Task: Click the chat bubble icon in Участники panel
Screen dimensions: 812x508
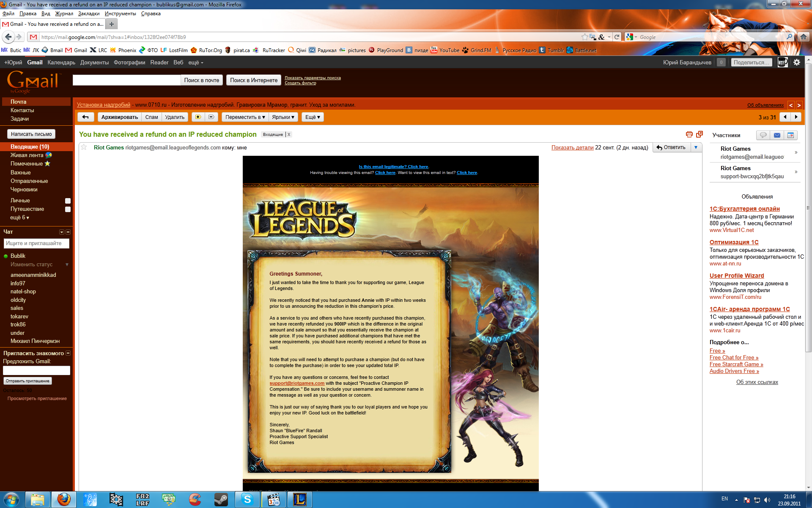Action: tap(763, 135)
